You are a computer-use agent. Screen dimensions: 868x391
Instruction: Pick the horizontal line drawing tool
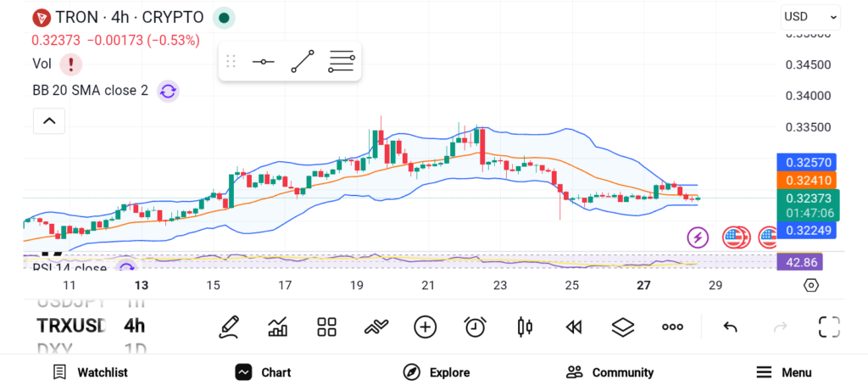(x=263, y=62)
